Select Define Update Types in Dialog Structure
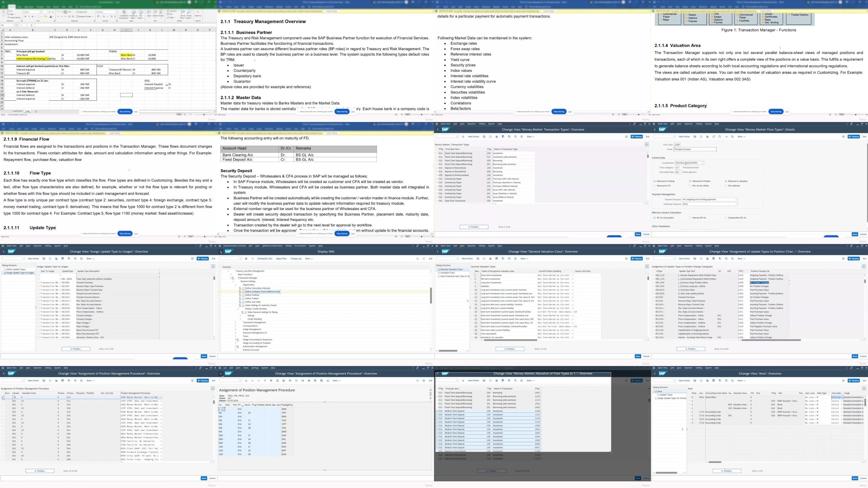Screen dimensions: 868x488 pos(16,269)
